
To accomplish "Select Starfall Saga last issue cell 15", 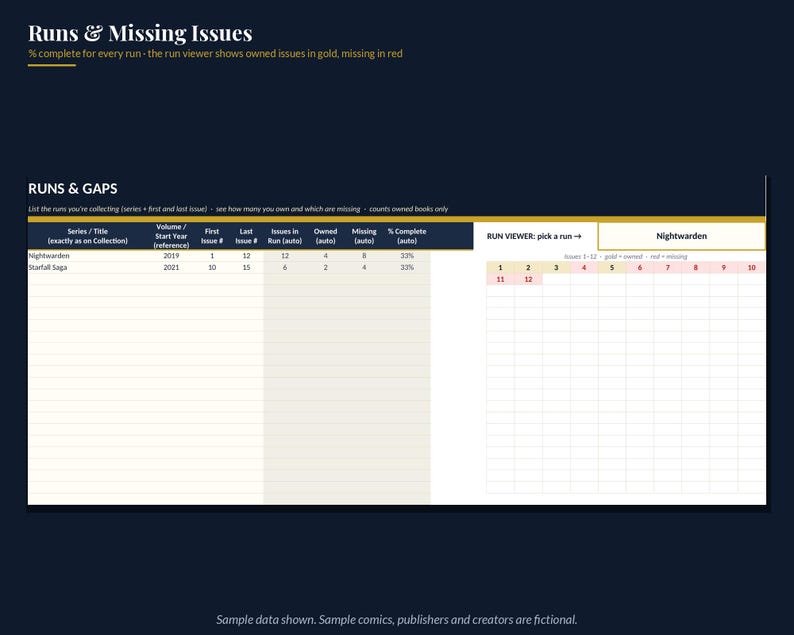I will click(x=246, y=267).
